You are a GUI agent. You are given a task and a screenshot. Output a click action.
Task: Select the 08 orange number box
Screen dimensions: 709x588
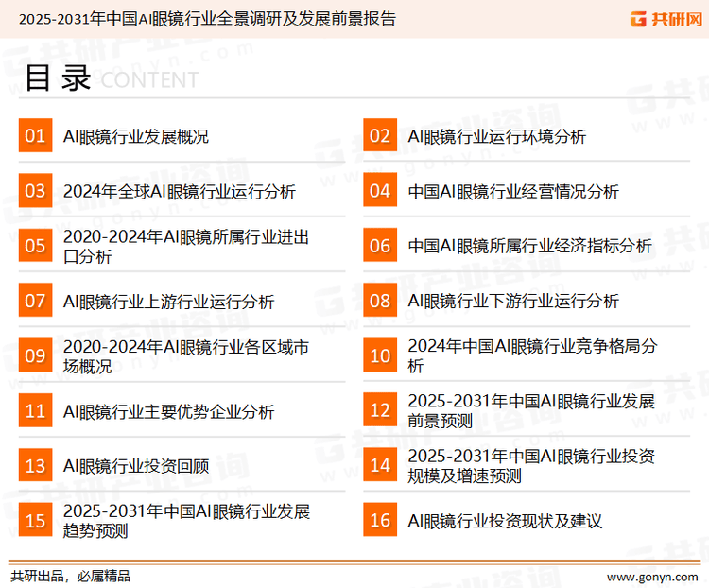(x=380, y=302)
